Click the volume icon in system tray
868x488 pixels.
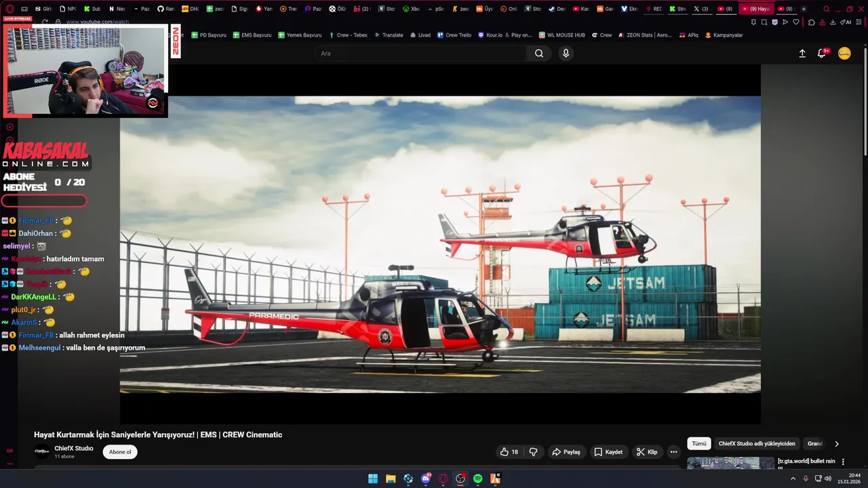coord(828,479)
